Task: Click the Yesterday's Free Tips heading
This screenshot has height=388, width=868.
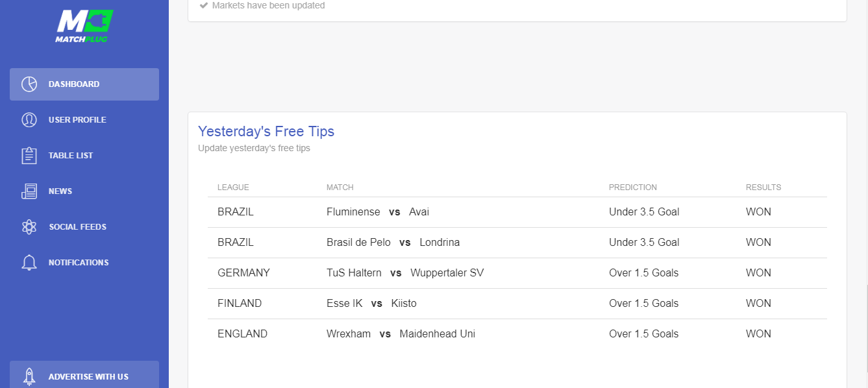Action: tap(266, 131)
